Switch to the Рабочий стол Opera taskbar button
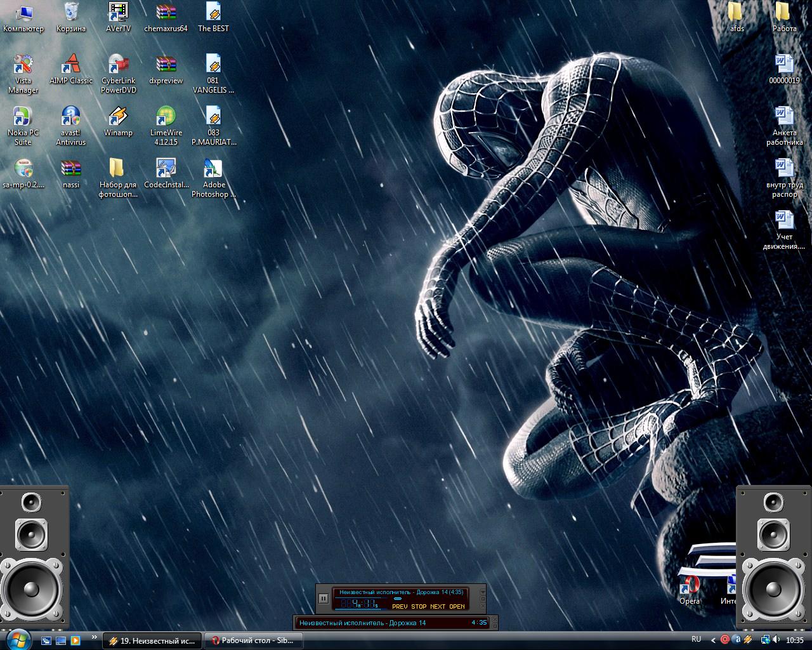The image size is (812, 650). (x=252, y=640)
